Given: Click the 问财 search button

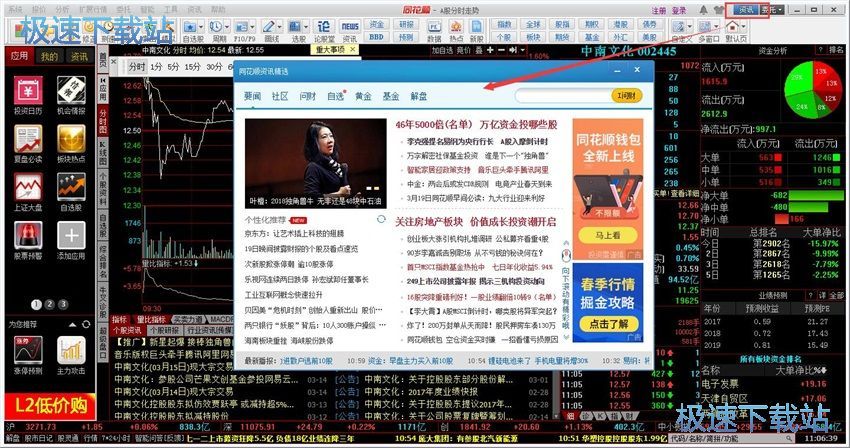Looking at the screenshot, I should coord(627,96).
